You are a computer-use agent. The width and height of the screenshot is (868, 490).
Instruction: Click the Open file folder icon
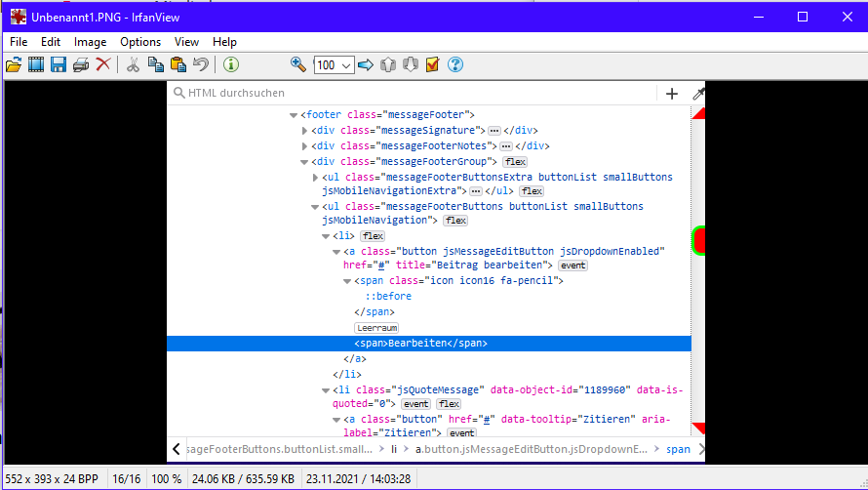(x=14, y=64)
